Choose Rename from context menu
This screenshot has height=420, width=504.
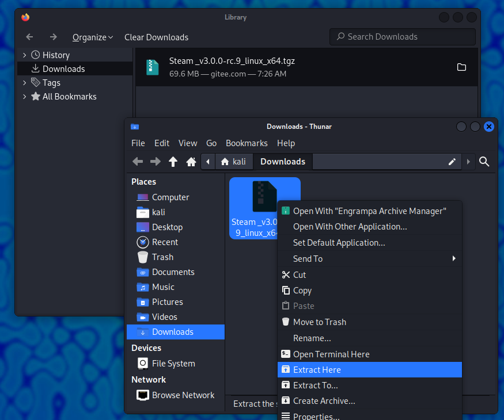[x=370, y=338]
